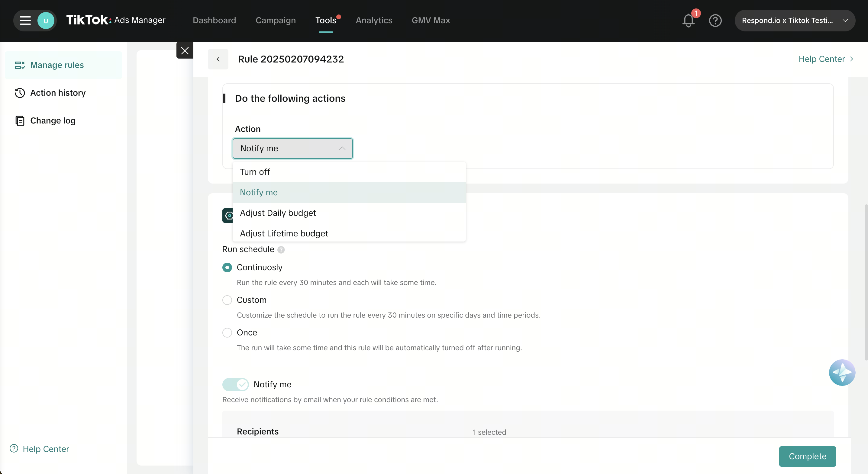Image resolution: width=868 pixels, height=474 pixels.
Task: Open the GMV Max menu item
Action: (431, 20)
